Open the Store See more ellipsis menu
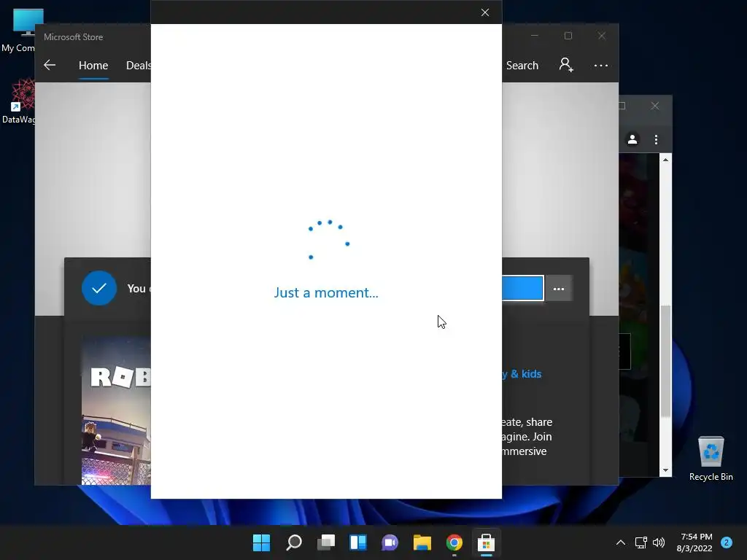 click(x=601, y=65)
